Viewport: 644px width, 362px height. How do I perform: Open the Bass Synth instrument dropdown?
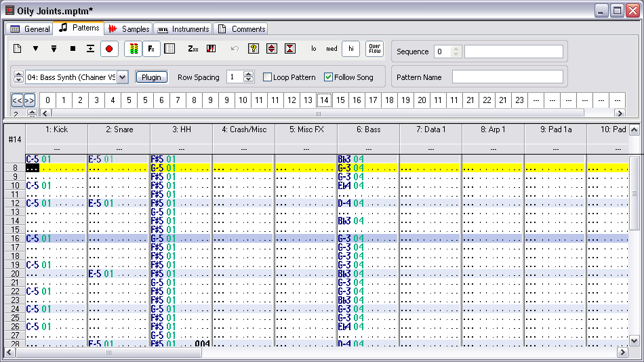(122, 77)
